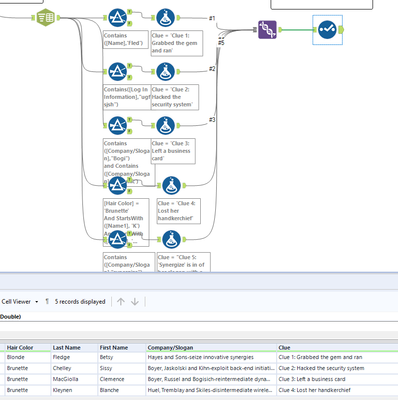
Task: Select 'Clue 1: Grabbed the gem and ran' cell
Action: point(337,357)
